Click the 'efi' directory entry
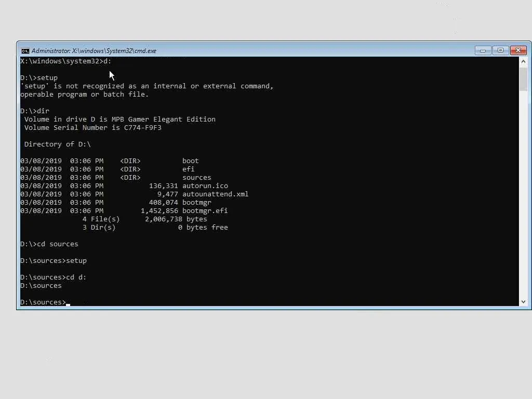The image size is (532, 399). (x=188, y=169)
